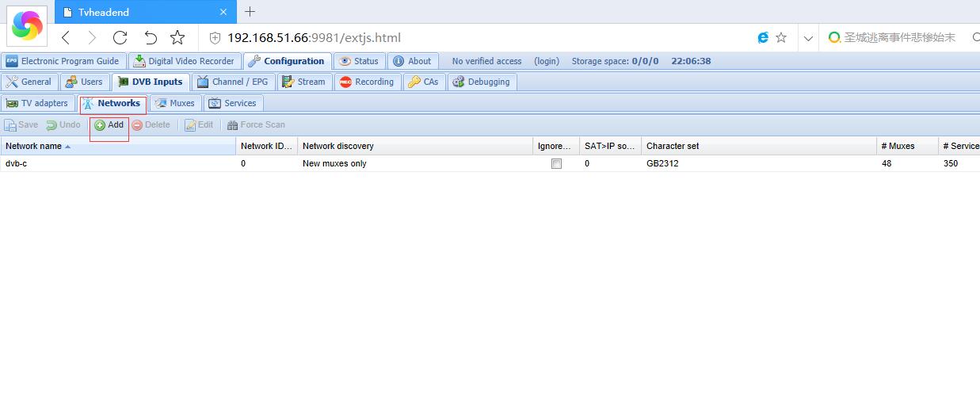The width and height of the screenshot is (980, 405).
Task: Open the Electronic Program Guide tab
Action: pos(63,61)
